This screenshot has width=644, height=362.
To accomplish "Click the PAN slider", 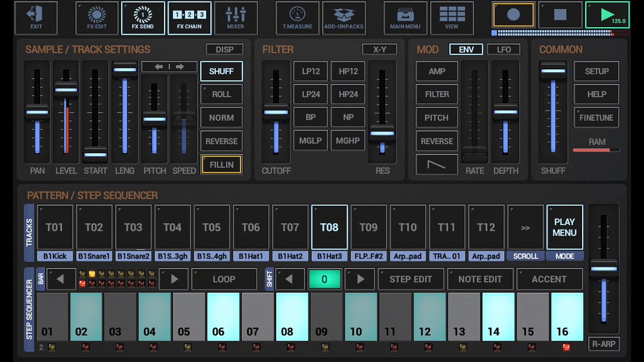I will pos(37,112).
